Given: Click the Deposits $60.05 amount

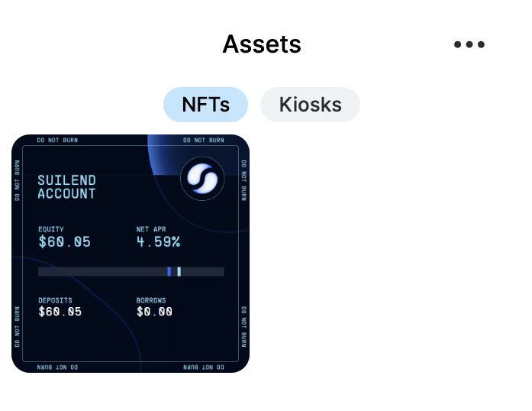Looking at the screenshot, I should pos(60,312).
